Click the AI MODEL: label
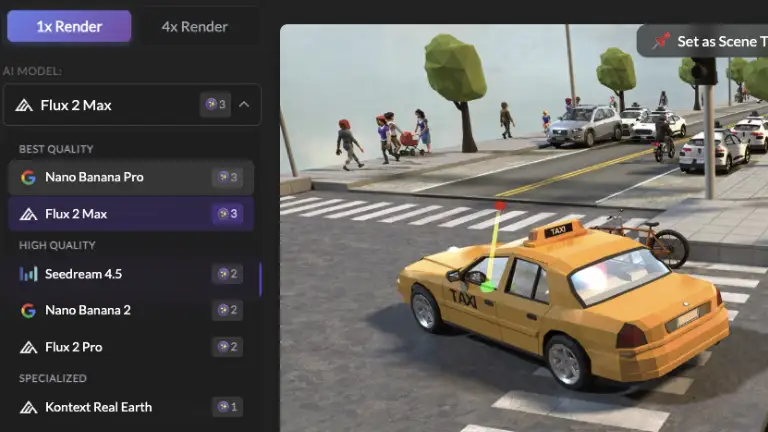Viewport: 768px width, 432px height. tap(32, 72)
